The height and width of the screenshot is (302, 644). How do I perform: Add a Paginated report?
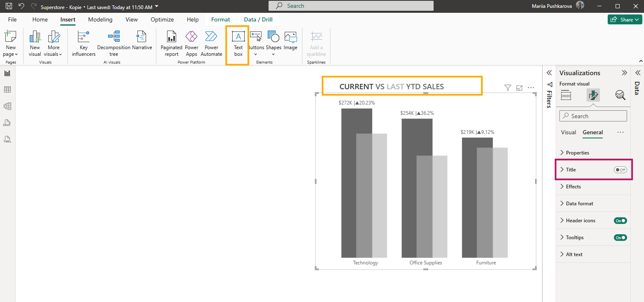pyautogui.click(x=172, y=43)
